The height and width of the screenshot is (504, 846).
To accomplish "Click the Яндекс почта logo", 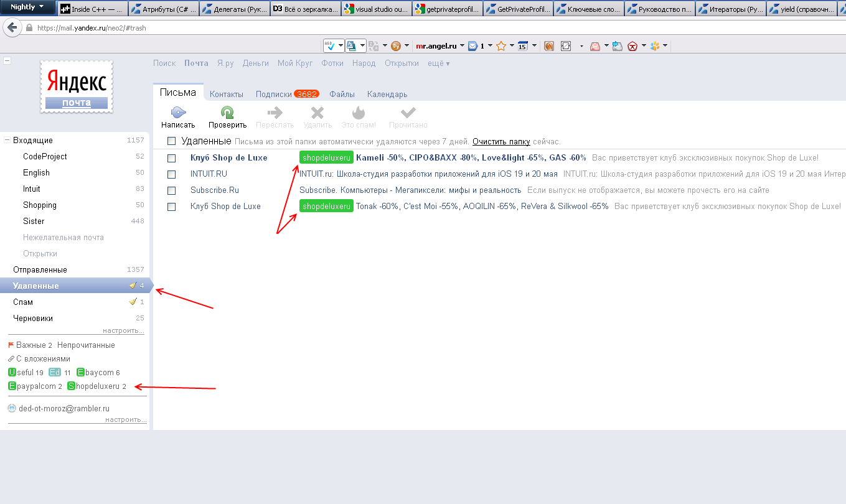I will 77,86.
